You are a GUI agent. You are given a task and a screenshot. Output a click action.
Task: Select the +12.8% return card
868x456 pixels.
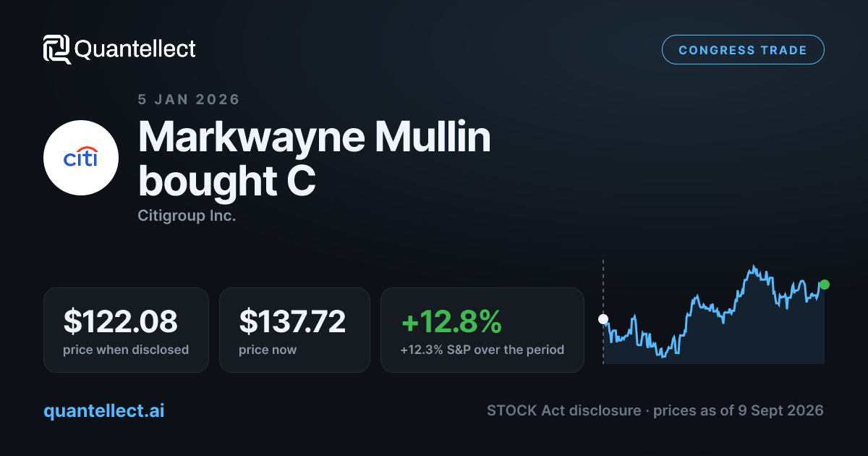click(x=482, y=330)
